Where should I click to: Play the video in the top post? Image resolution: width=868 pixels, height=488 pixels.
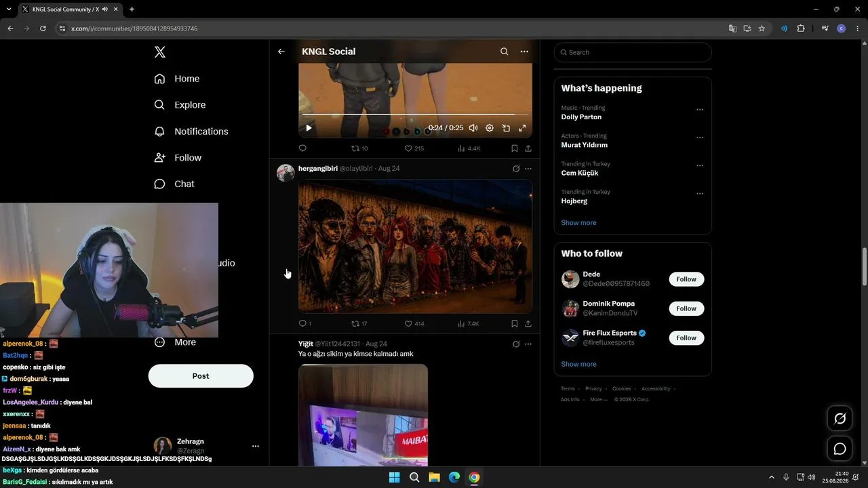coord(309,128)
